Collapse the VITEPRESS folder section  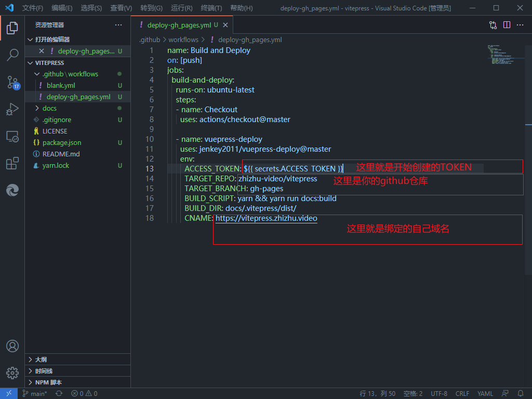(x=78, y=63)
